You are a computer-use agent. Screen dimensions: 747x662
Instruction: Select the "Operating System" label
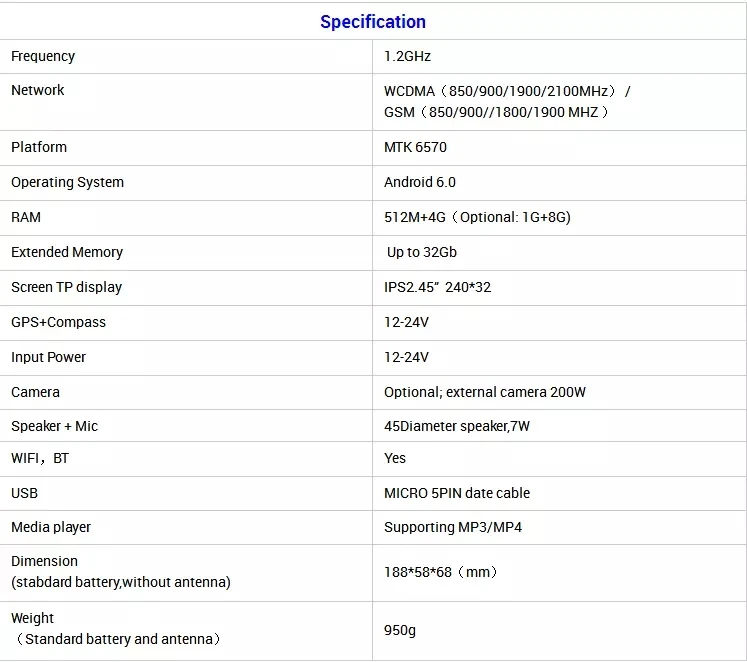click(67, 182)
